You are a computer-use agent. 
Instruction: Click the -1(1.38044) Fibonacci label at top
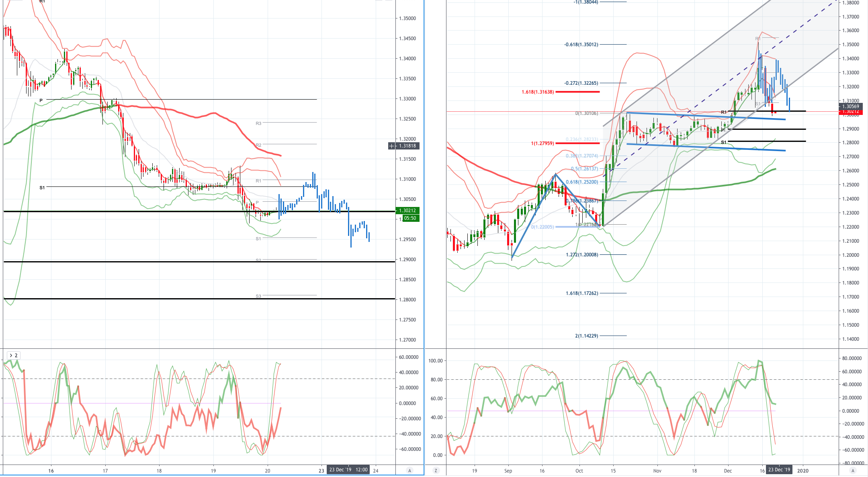click(586, 2)
